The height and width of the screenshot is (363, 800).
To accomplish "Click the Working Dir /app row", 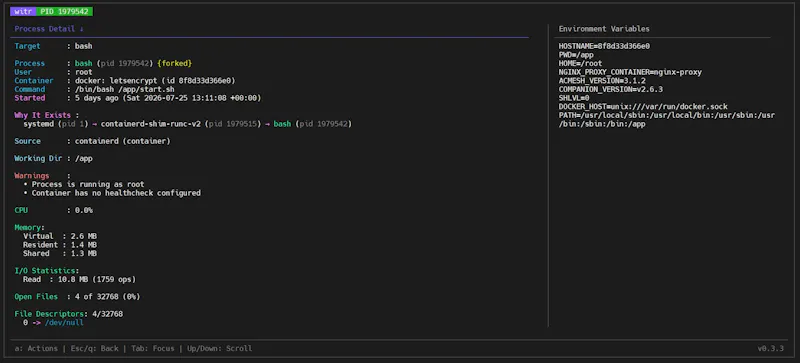I will pos(54,158).
